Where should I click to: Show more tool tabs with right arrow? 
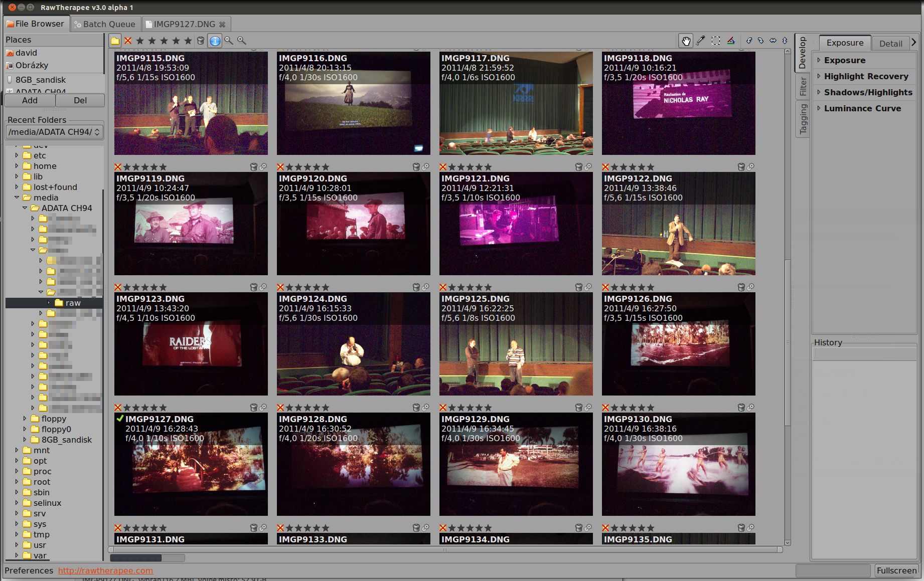tap(914, 43)
